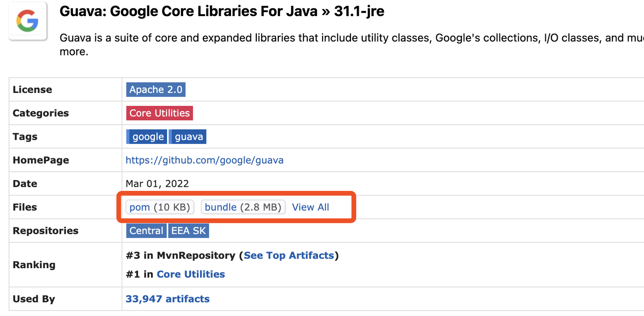This screenshot has width=644, height=316.
Task: Open the GitHub guava homepage link
Action: (204, 160)
